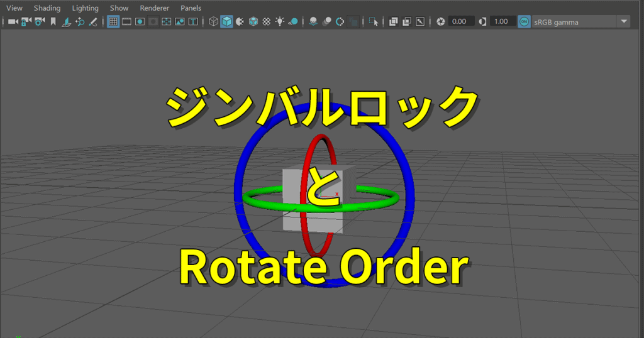This screenshot has height=338, width=644.
Task: Open the Panels menu
Action: coord(191,8)
